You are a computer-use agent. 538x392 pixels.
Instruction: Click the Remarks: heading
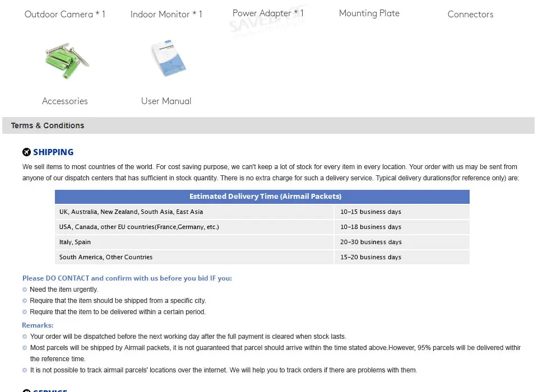pos(38,325)
